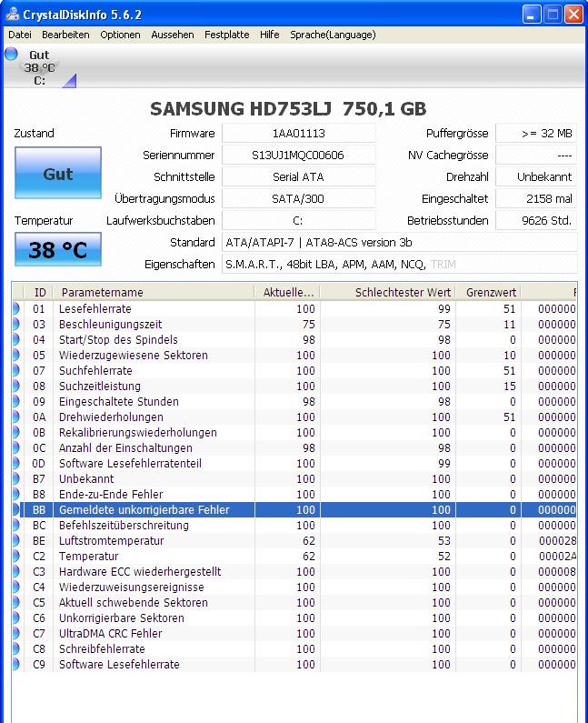The height and width of the screenshot is (723, 588).
Task: Click the status icon of row 07 Suchfehlerrate
Action: click(x=16, y=370)
